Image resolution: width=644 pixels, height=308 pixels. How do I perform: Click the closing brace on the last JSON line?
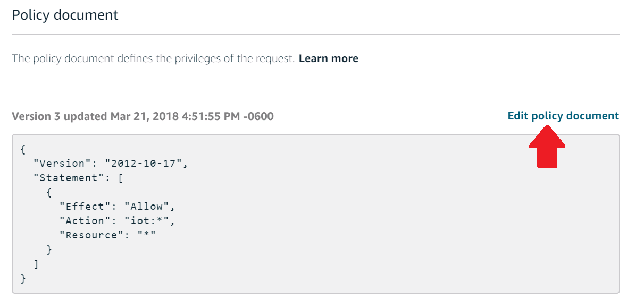point(23,278)
